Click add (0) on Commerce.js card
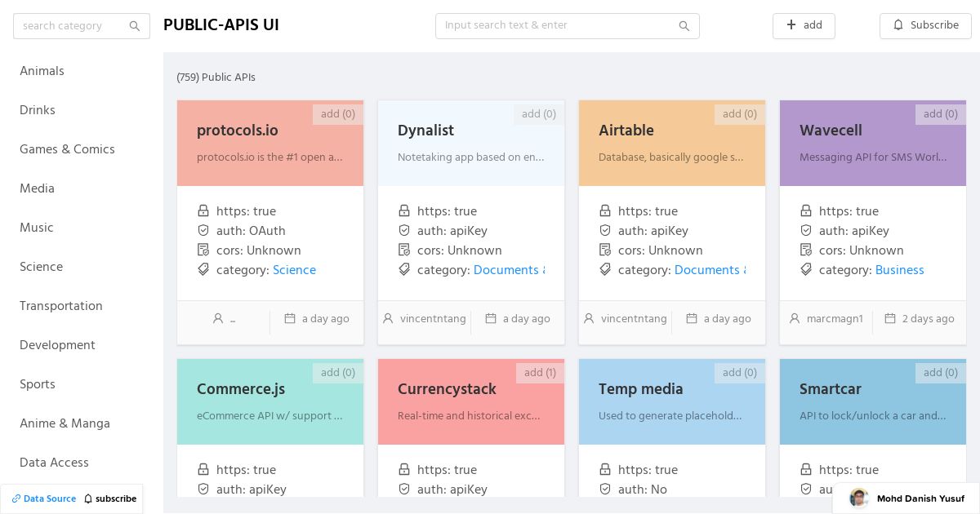 [338, 373]
